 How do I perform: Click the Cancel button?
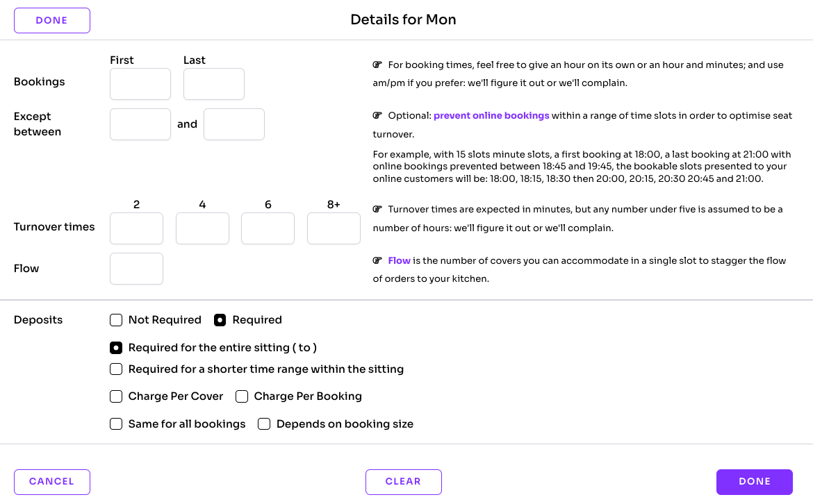(52, 482)
